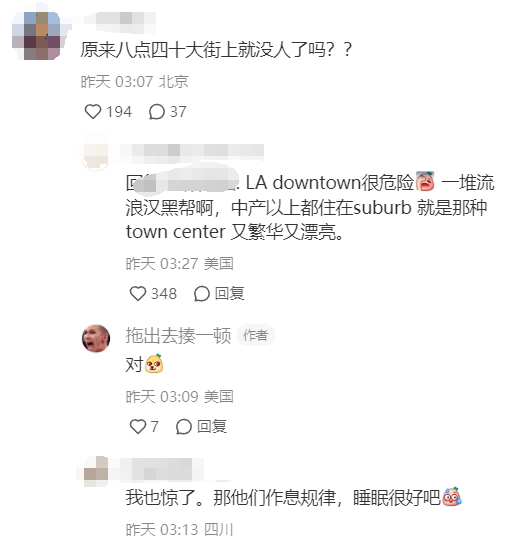Click the emoji next to 对

coord(154,364)
